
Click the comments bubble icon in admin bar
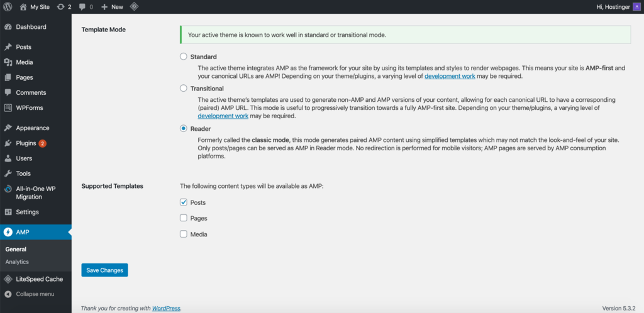point(82,6)
